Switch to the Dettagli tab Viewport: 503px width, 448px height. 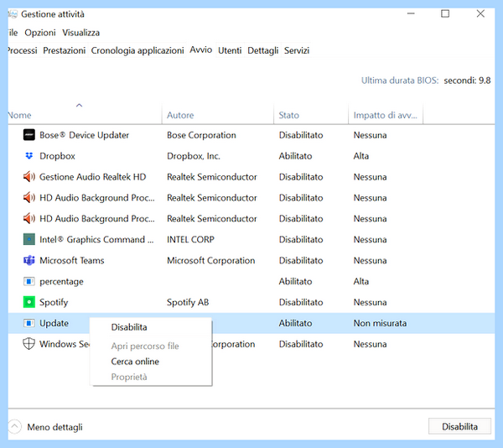[x=262, y=50]
